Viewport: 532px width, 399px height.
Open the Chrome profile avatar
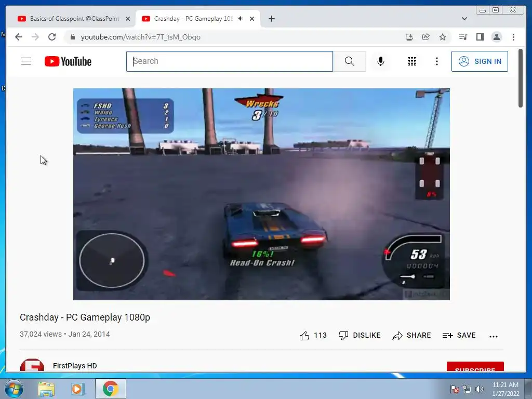tap(496, 37)
